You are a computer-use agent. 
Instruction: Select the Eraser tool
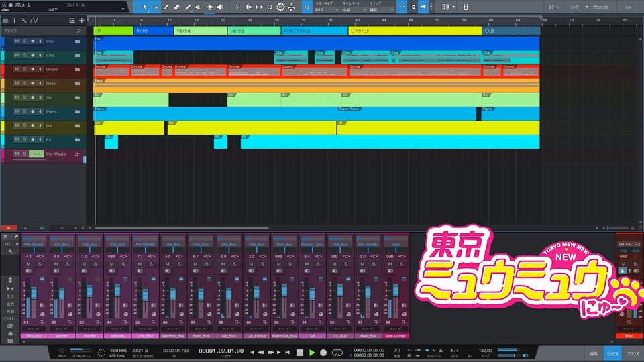point(176,7)
